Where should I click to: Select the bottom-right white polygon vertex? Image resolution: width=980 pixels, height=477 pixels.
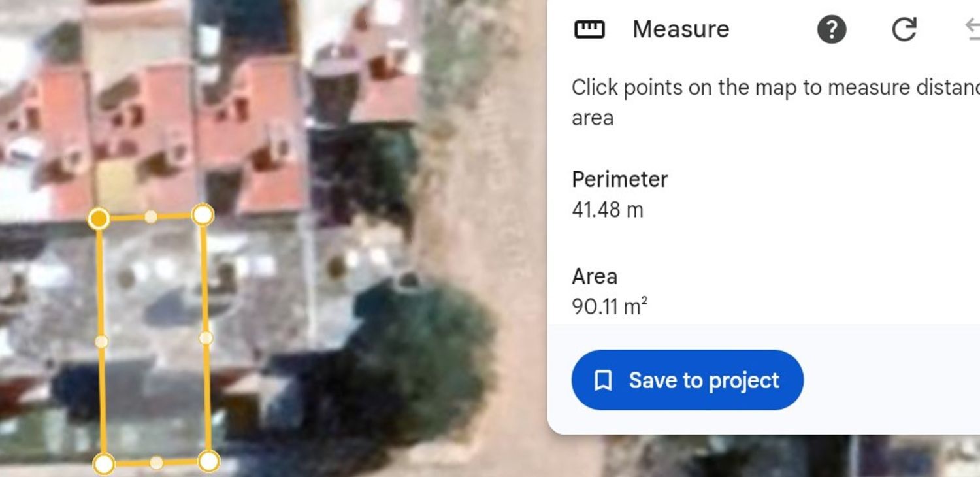coord(208,461)
